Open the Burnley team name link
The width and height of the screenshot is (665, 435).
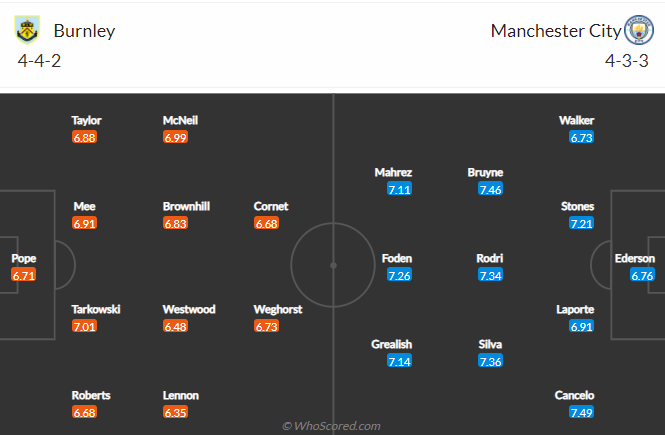point(84,31)
